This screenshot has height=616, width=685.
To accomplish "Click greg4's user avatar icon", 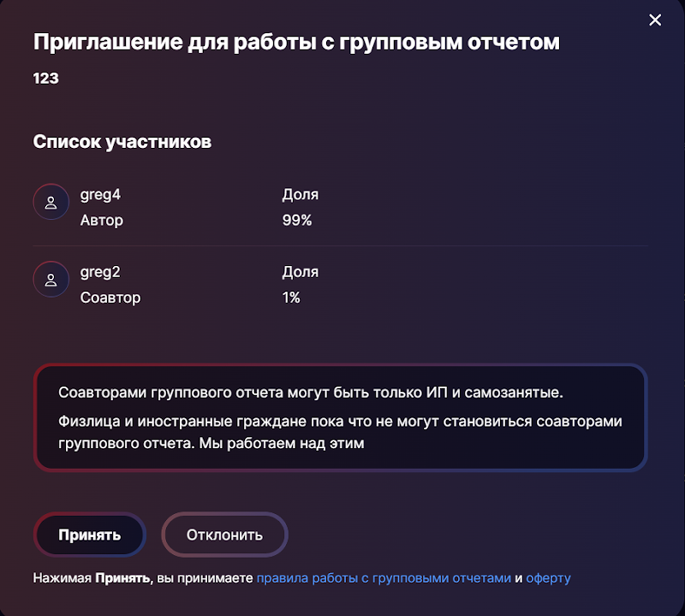I will click(51, 202).
